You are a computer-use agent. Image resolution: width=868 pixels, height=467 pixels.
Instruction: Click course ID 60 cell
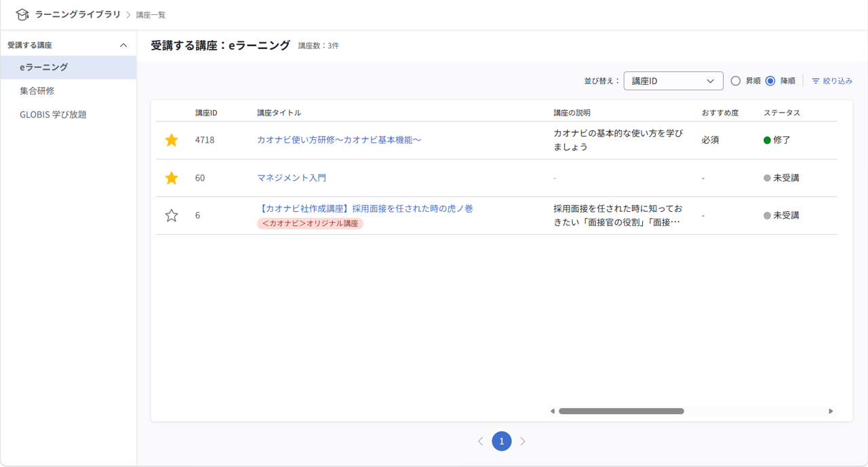coord(200,178)
